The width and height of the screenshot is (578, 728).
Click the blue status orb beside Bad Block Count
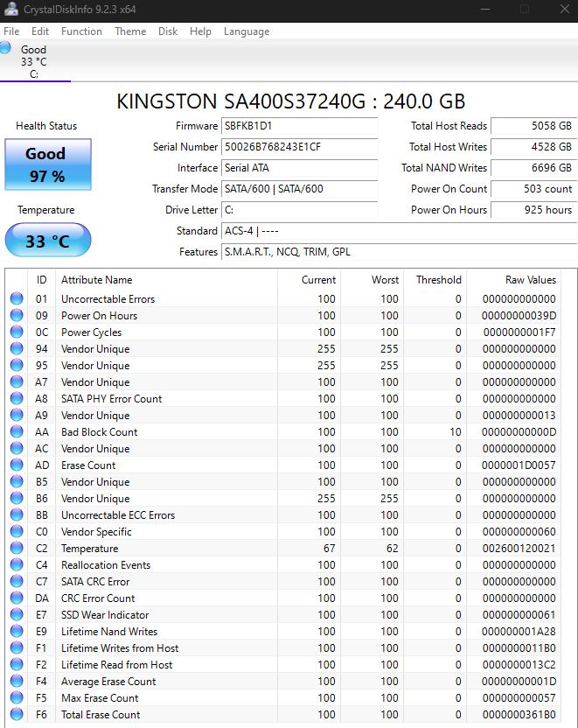(x=17, y=432)
